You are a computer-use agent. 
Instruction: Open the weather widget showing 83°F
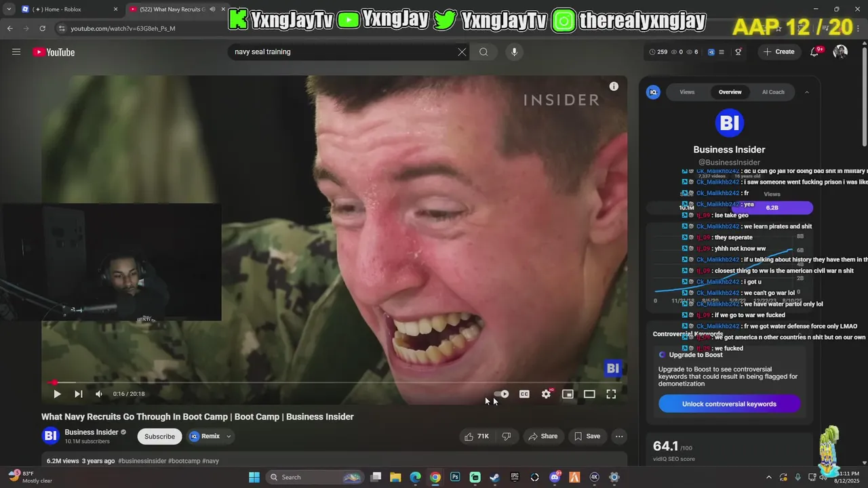coord(31,476)
